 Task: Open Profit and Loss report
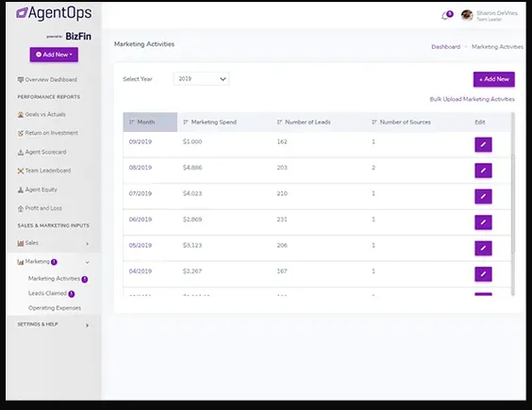(43, 208)
